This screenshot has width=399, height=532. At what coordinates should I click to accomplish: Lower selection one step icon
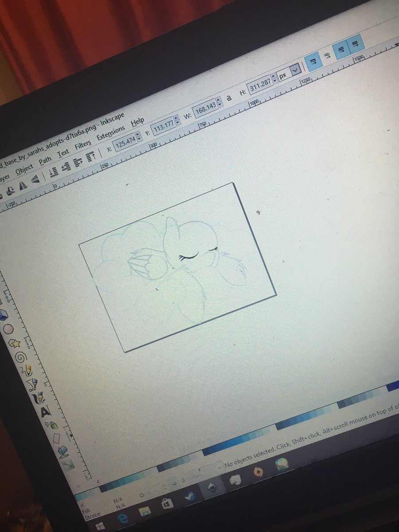[x=66, y=167]
